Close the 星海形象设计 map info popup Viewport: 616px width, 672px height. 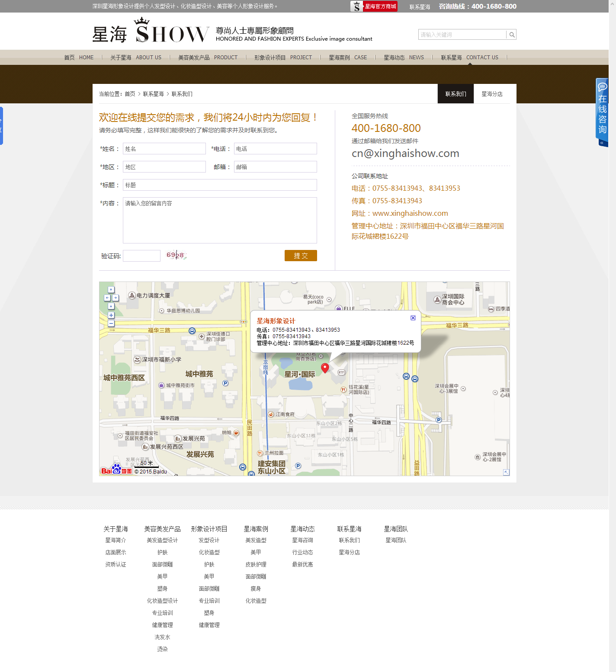coord(413,318)
